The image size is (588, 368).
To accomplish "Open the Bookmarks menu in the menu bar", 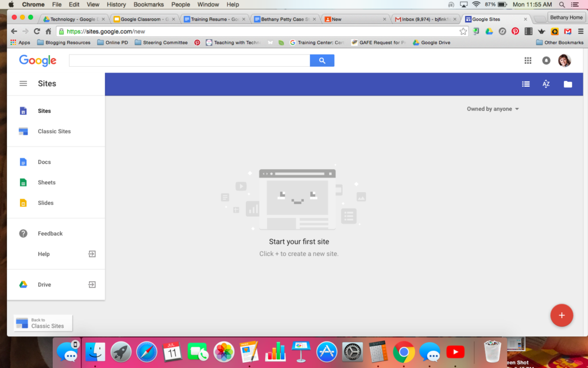I will click(148, 4).
